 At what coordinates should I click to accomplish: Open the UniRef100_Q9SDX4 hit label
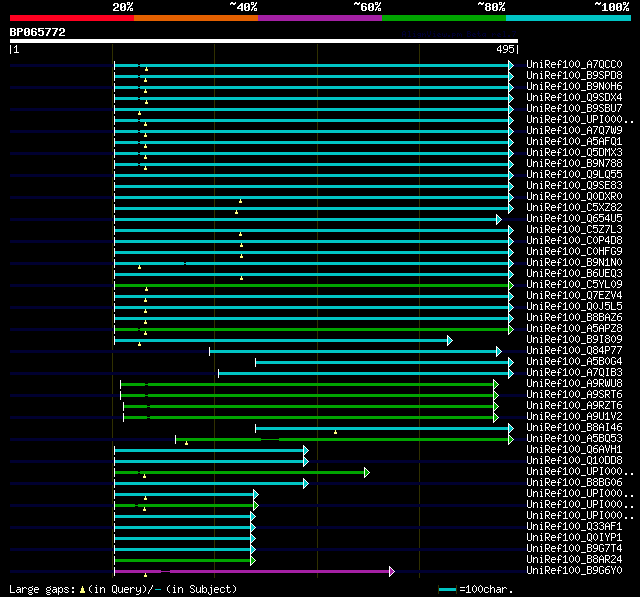click(x=574, y=98)
